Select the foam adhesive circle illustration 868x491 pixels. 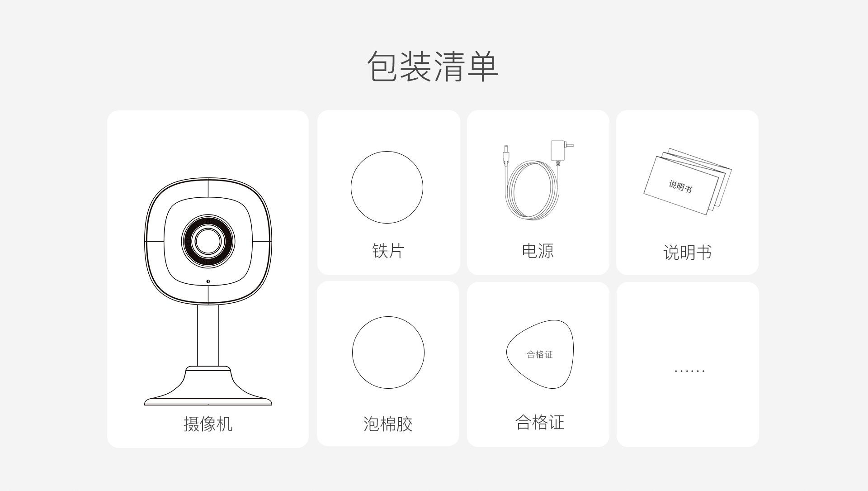point(388,353)
